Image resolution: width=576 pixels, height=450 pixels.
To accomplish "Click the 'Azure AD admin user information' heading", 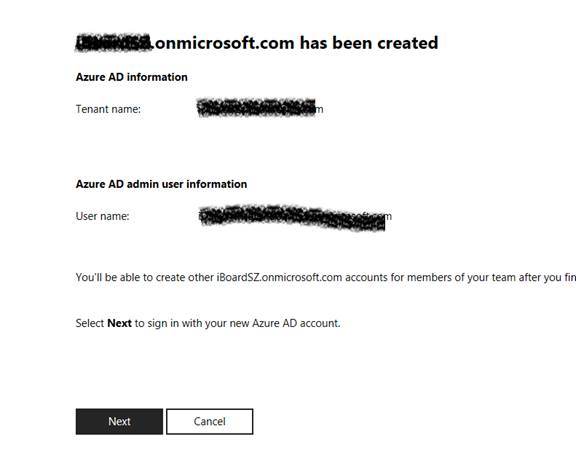I will tap(161, 184).
